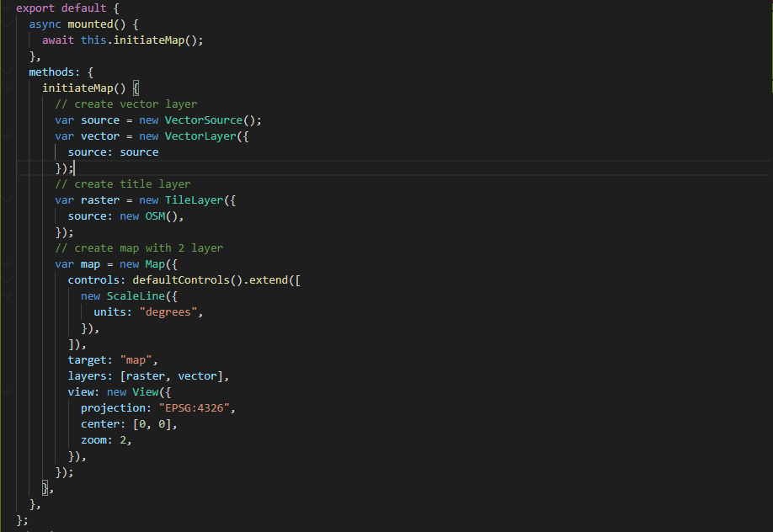773x532 pixels.
Task: Click the "degrees" units string
Action: click(x=168, y=311)
